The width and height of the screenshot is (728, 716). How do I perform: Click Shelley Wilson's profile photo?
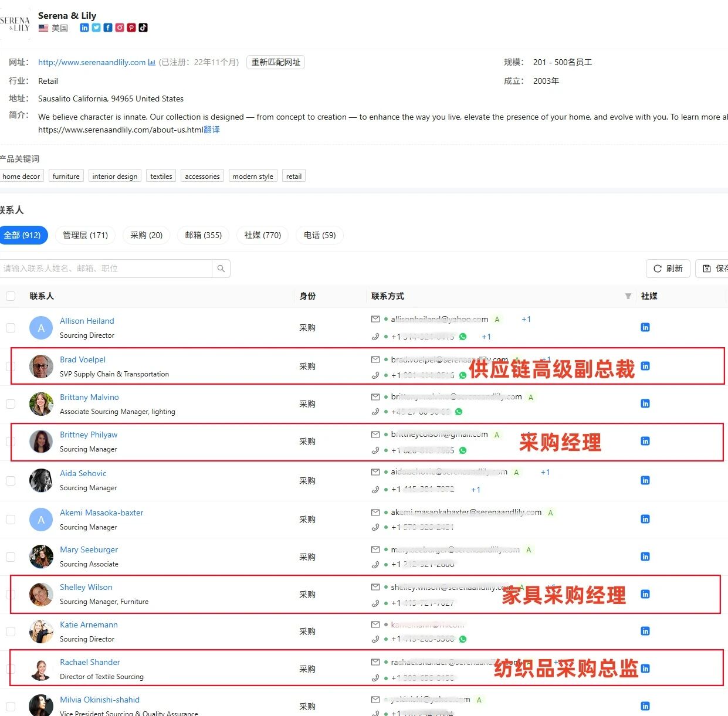coord(41,595)
